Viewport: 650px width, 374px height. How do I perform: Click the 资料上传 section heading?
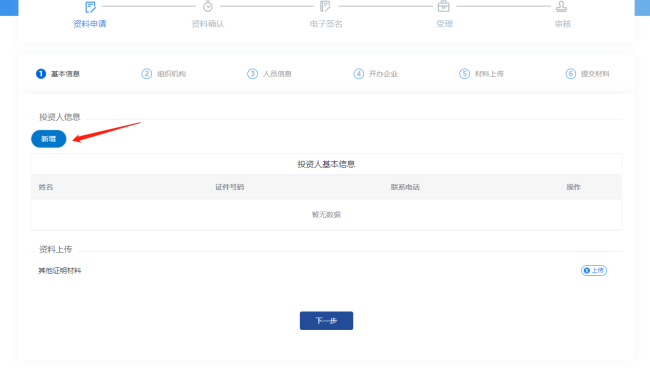pos(56,249)
